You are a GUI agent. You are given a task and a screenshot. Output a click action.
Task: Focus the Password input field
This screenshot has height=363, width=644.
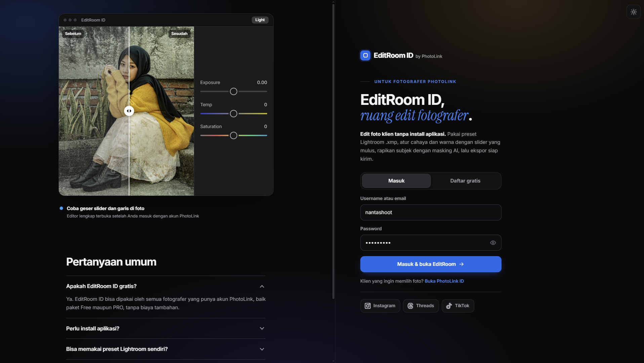431,243
